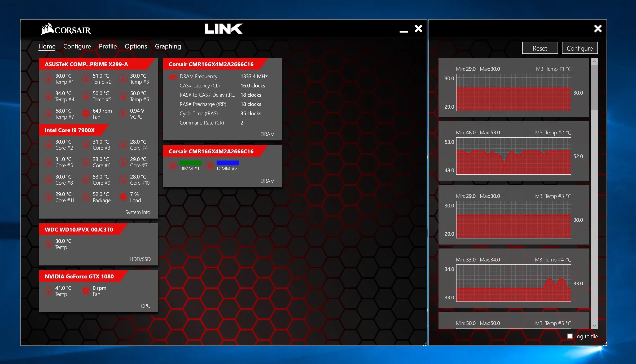The image size is (636, 364).
Task: Click the WDC WD10JPVX-00JC3T0 header
Action: 83,229
